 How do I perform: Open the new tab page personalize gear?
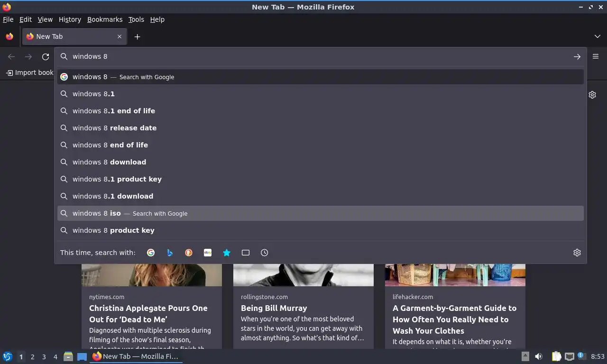point(592,95)
